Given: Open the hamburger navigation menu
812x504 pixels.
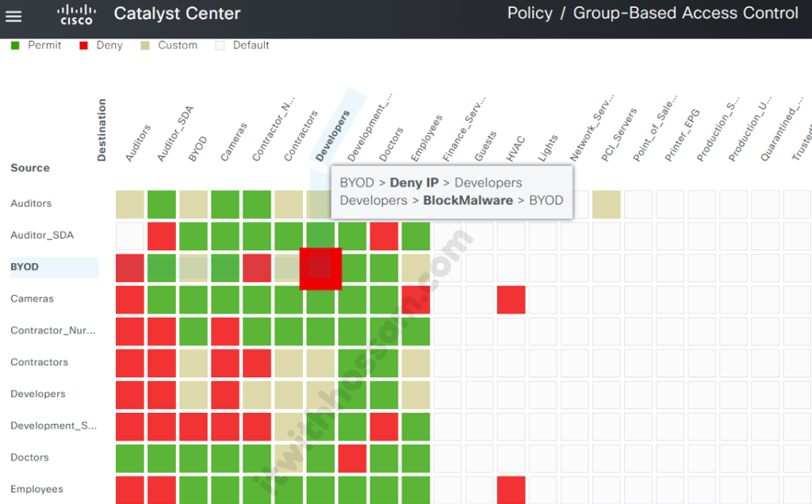Looking at the screenshot, I should click(x=13, y=16).
